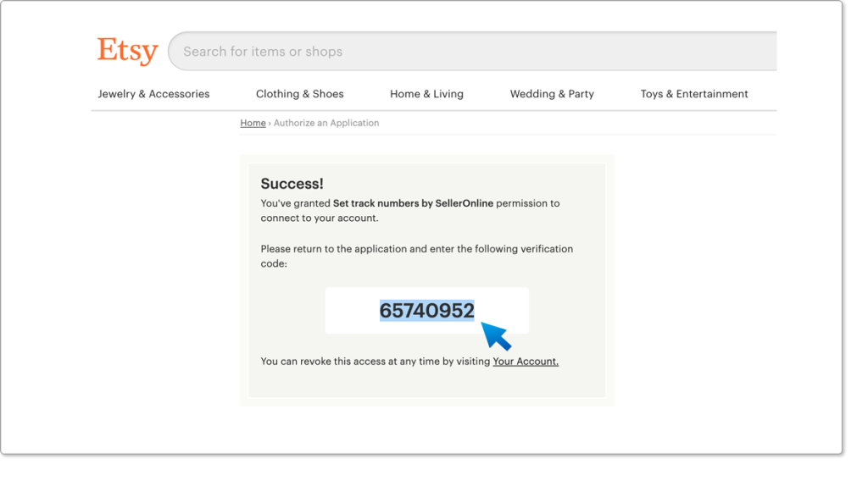Focus the search for items or shops field
This screenshot has height=481, width=868.
[x=472, y=51]
